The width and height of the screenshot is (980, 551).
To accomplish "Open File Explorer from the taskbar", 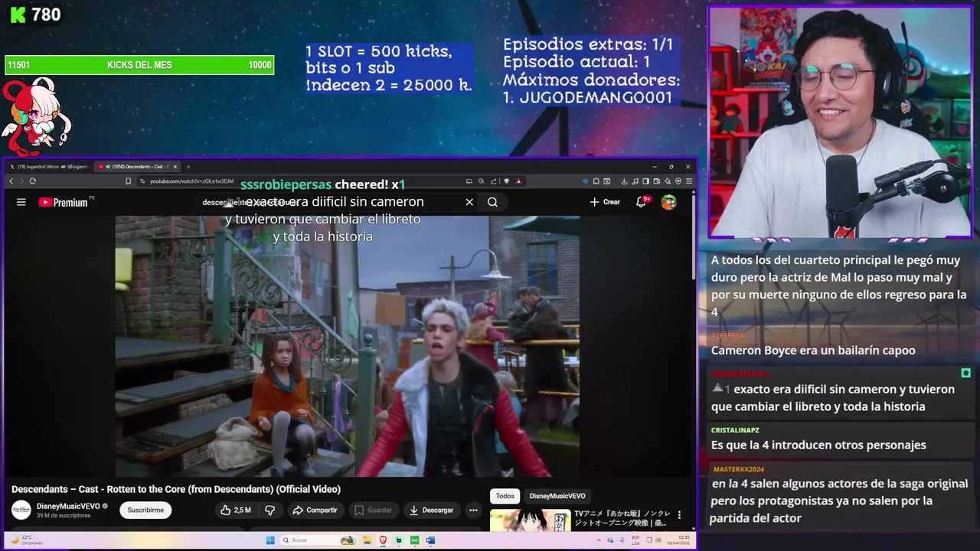I will coord(367,540).
